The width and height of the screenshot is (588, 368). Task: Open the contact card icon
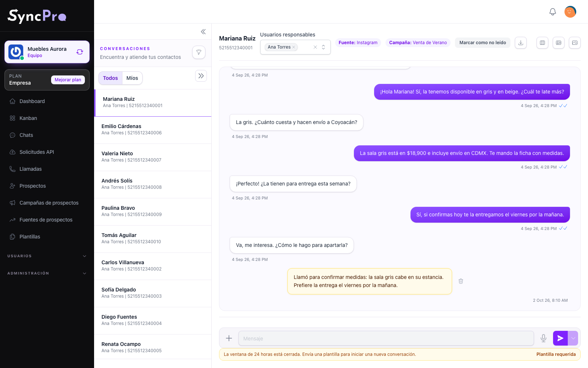(x=559, y=43)
